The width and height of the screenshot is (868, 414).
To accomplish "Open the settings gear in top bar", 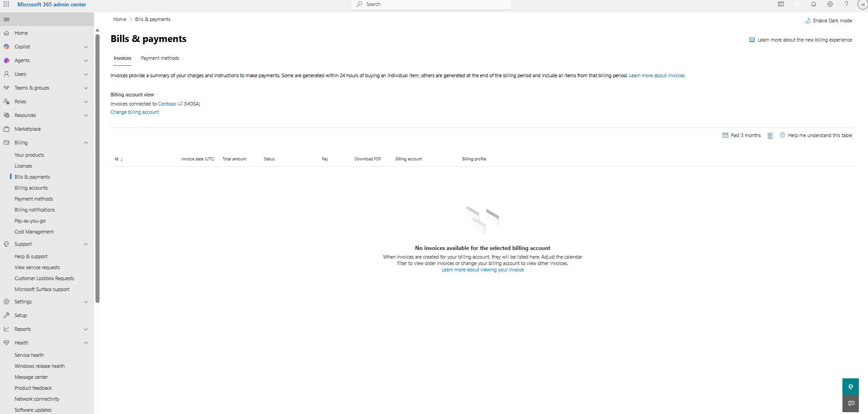I will click(830, 4).
